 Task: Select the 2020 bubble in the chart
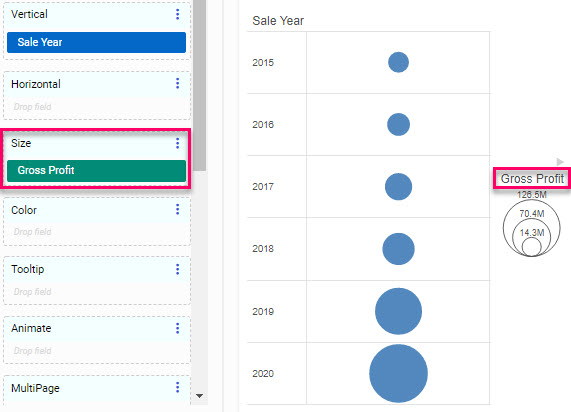[x=398, y=373]
